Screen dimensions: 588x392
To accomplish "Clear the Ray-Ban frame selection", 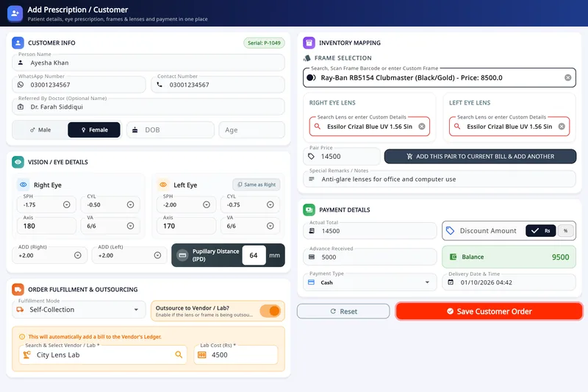I will [567, 78].
